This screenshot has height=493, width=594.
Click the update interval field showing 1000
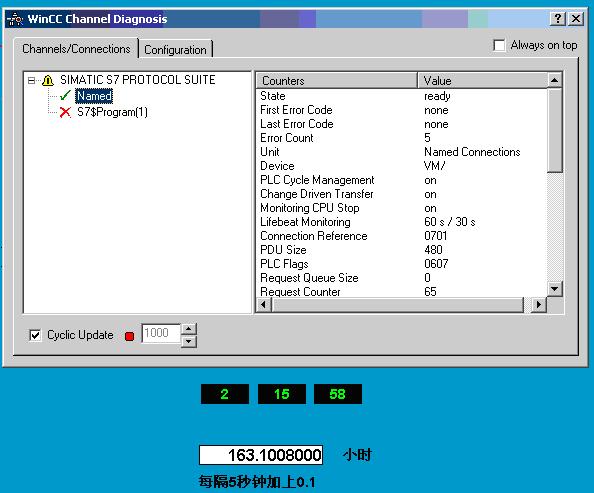pyautogui.click(x=161, y=333)
